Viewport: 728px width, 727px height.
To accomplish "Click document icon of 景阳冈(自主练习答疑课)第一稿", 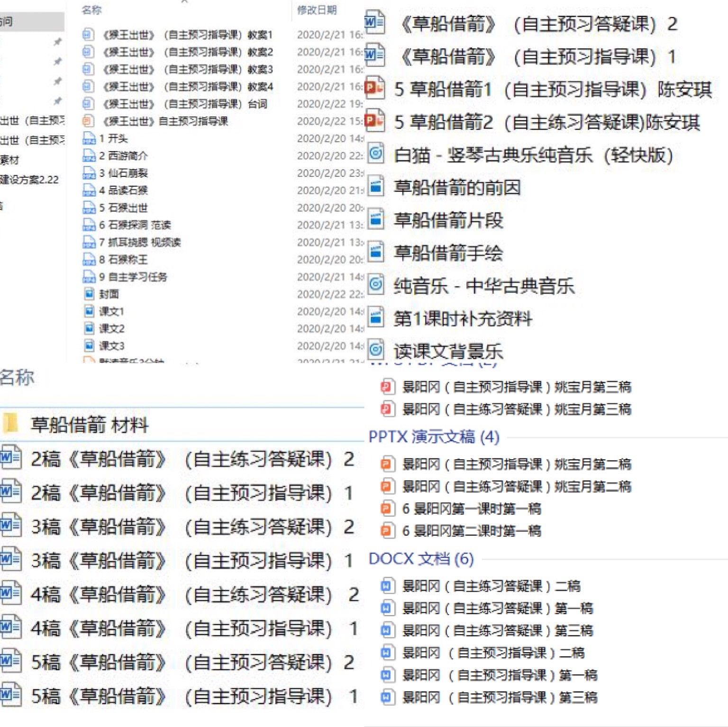I will [387, 608].
